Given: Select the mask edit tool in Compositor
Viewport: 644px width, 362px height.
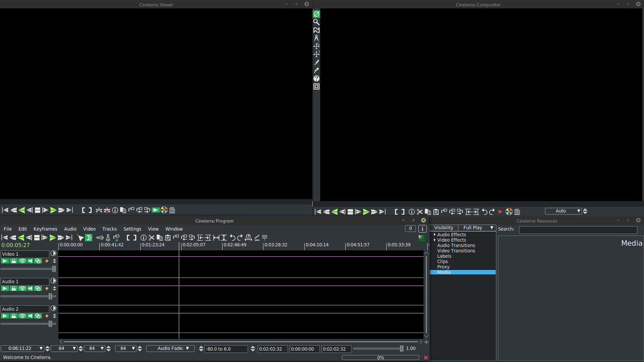Looking at the screenshot, I should click(x=317, y=31).
